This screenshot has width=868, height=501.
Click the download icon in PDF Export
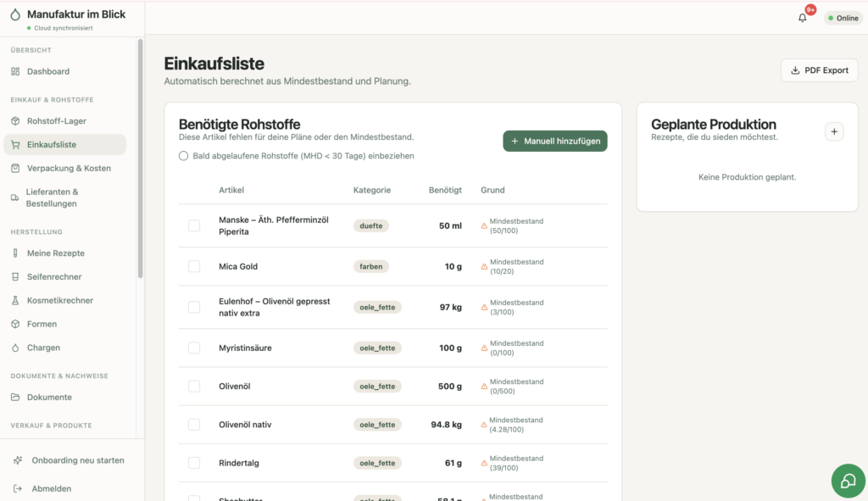click(x=795, y=70)
